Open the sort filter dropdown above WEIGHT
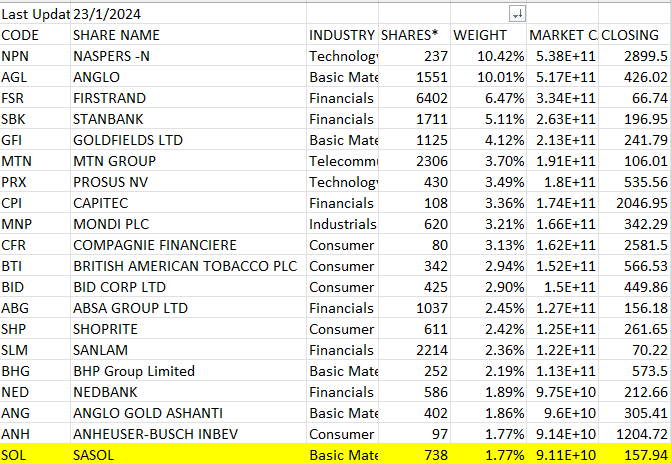This screenshot has width=671, height=464. pyautogui.click(x=517, y=14)
